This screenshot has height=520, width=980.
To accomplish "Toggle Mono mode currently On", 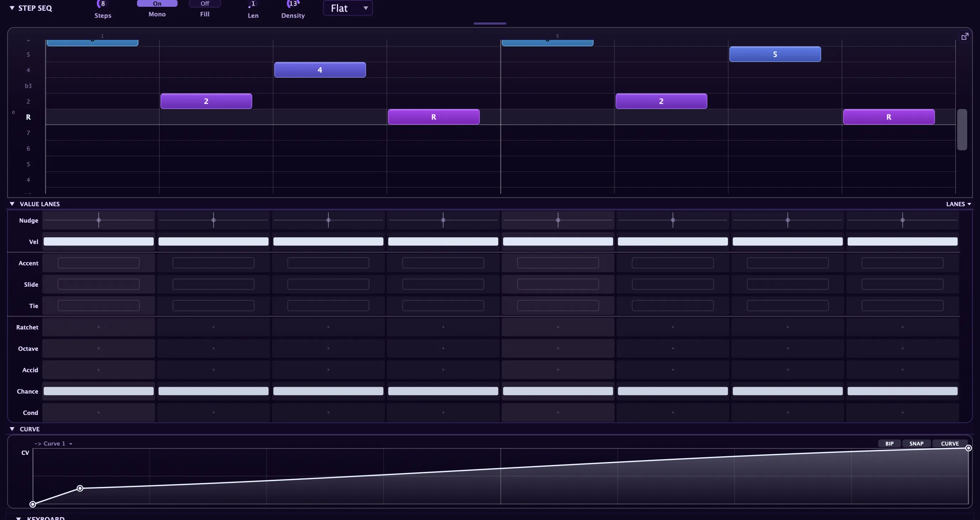I will [157, 4].
